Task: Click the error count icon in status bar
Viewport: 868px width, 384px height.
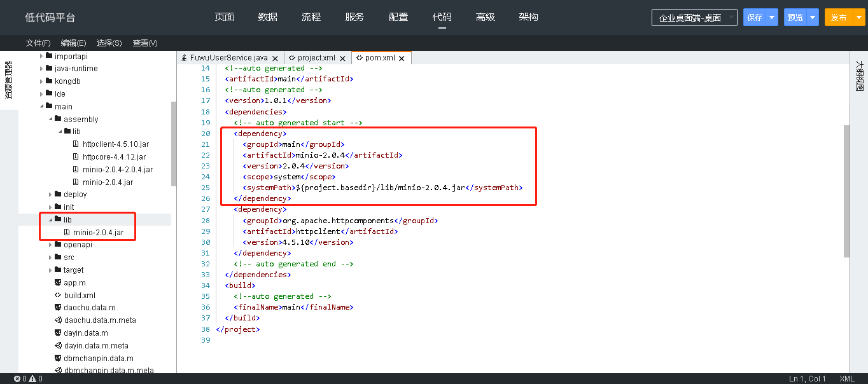Action: point(17,379)
